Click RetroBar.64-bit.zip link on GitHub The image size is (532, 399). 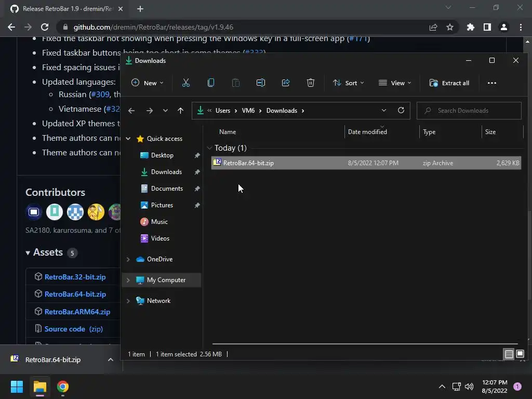[75, 294]
